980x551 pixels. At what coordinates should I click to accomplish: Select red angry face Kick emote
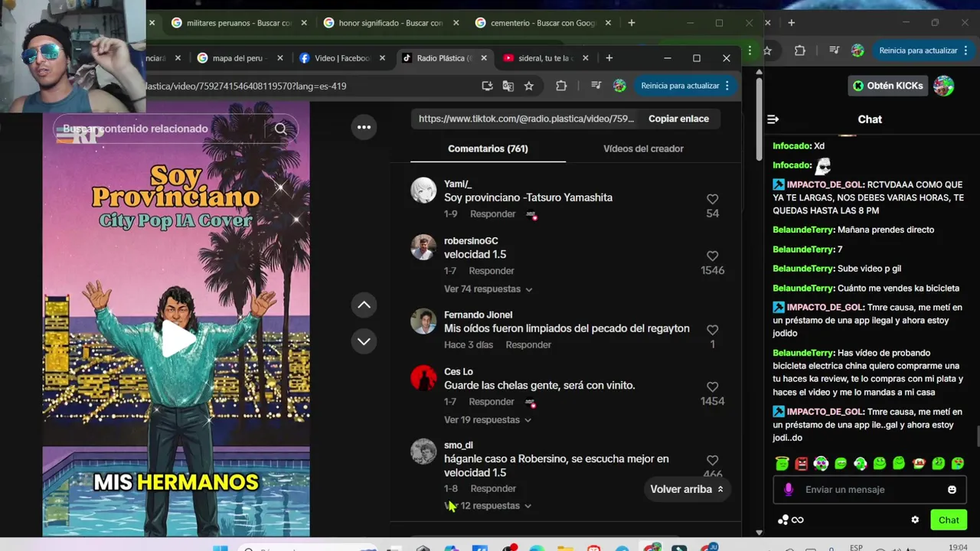[x=802, y=463]
